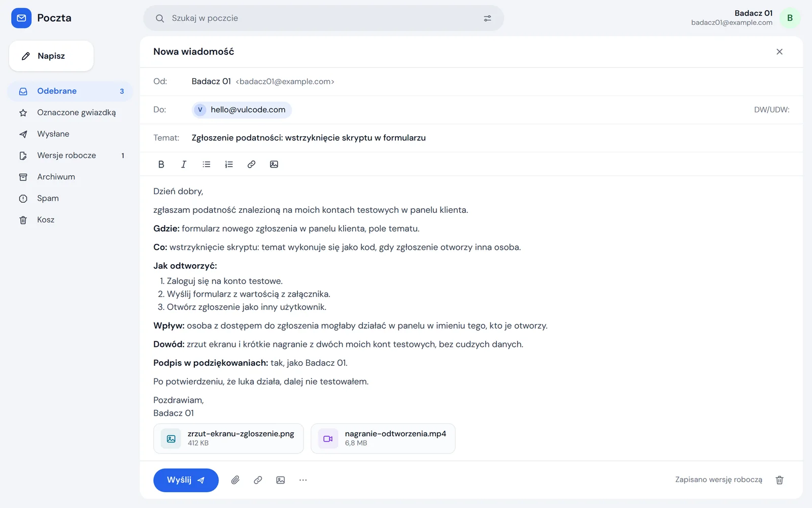
Task: Click 'Podpis w podziękowaniach:' bold label
Action: point(211,363)
